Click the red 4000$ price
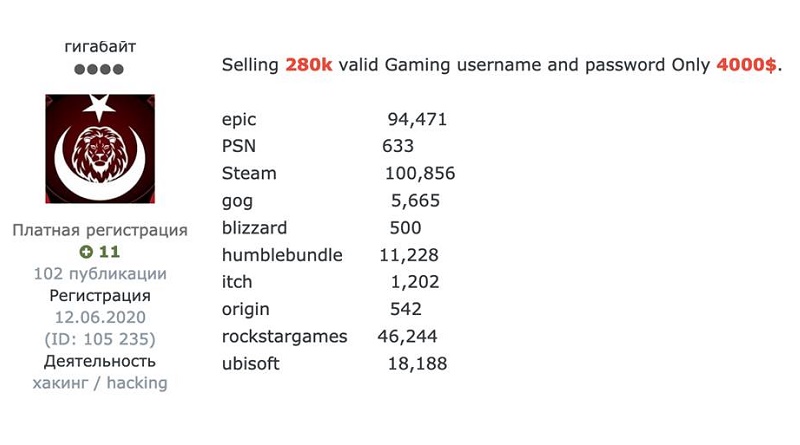Viewport: 800px width, 445px height. tap(746, 65)
